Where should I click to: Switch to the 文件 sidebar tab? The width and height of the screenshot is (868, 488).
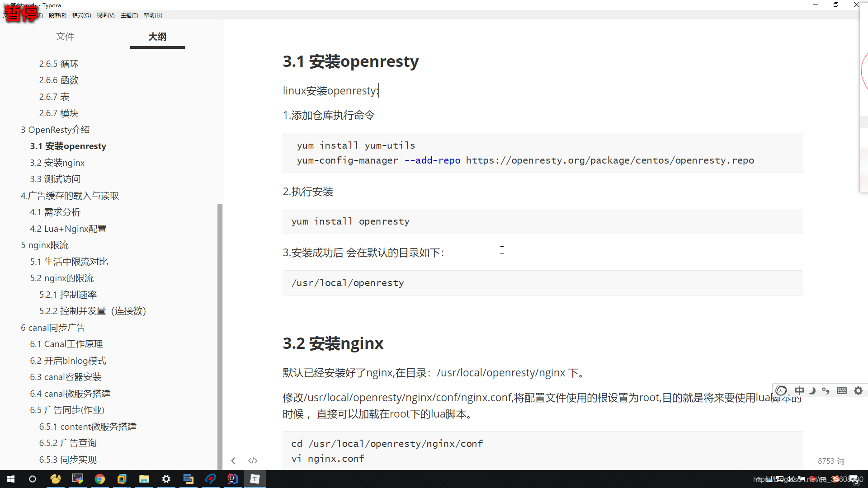pyautogui.click(x=65, y=37)
